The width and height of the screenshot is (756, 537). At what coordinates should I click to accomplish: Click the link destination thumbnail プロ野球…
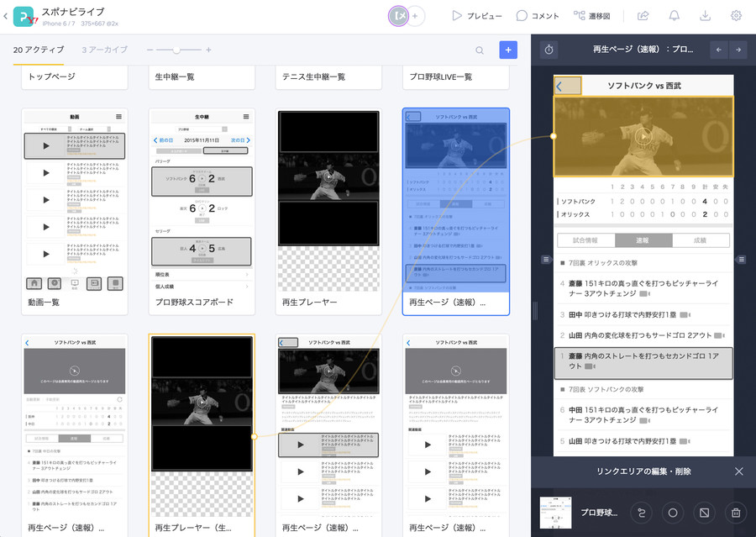tap(555, 513)
